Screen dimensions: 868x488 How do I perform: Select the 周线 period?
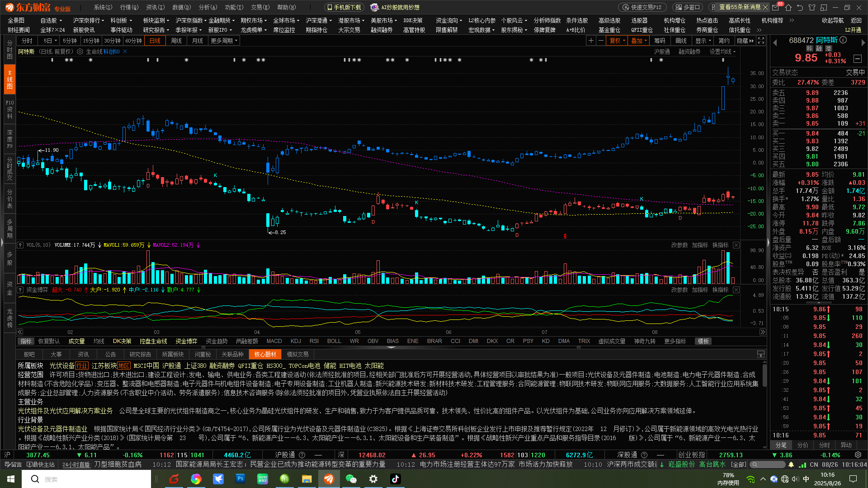[176, 41]
